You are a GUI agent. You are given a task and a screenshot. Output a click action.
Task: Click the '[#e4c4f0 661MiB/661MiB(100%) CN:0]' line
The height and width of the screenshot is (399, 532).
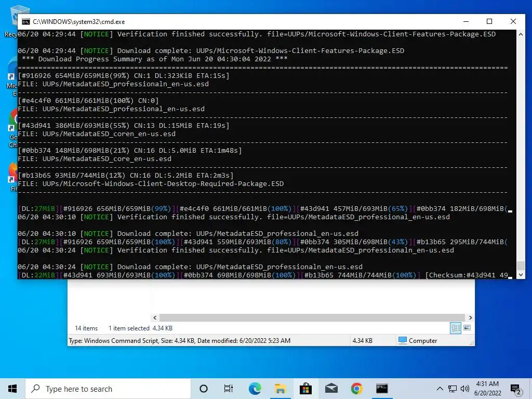click(88, 100)
